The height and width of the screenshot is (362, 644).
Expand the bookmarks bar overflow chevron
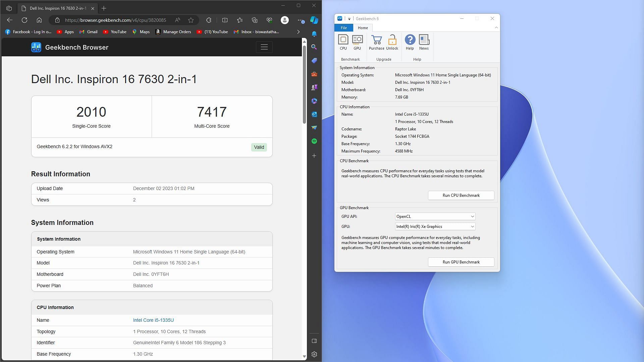[x=298, y=32]
